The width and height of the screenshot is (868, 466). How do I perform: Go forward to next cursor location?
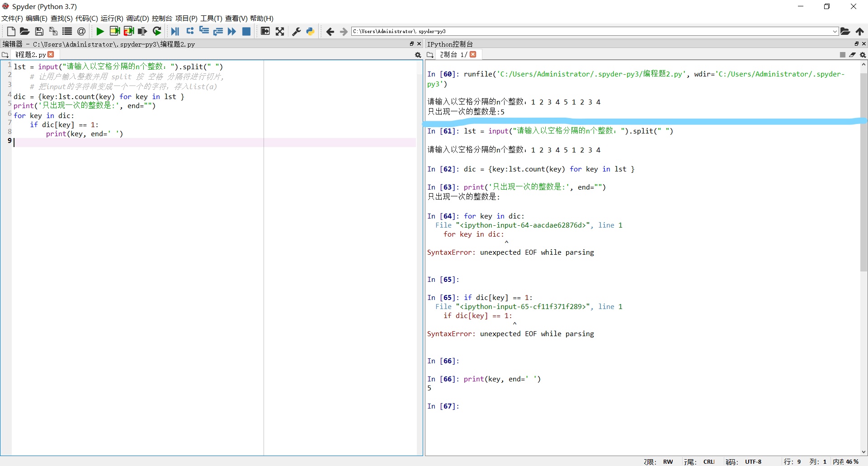[x=344, y=31]
